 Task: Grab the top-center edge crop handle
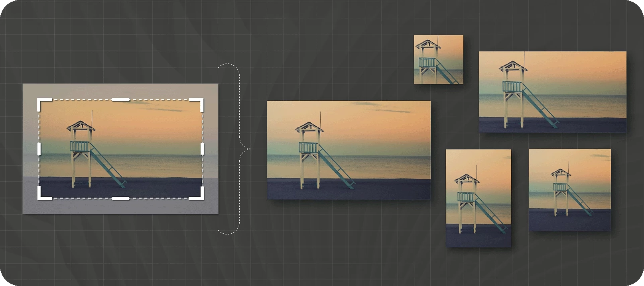point(120,100)
